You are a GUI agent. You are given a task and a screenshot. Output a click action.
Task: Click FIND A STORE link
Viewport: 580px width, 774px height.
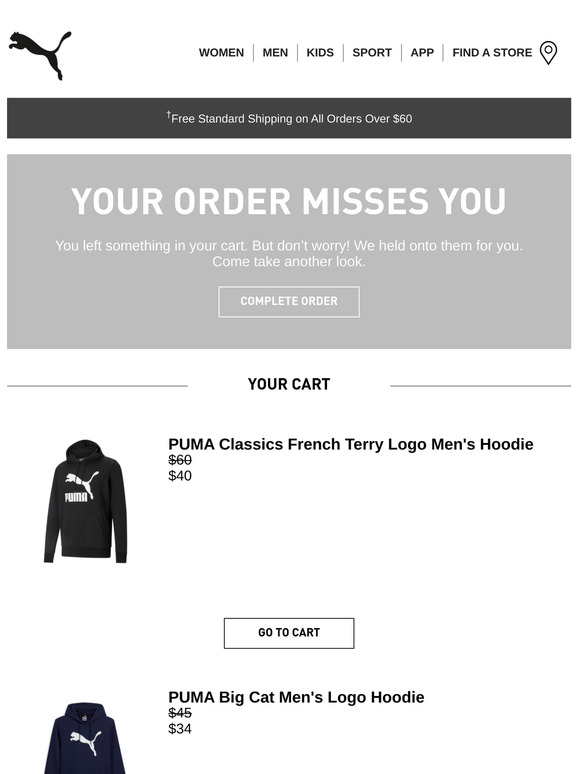[492, 52]
